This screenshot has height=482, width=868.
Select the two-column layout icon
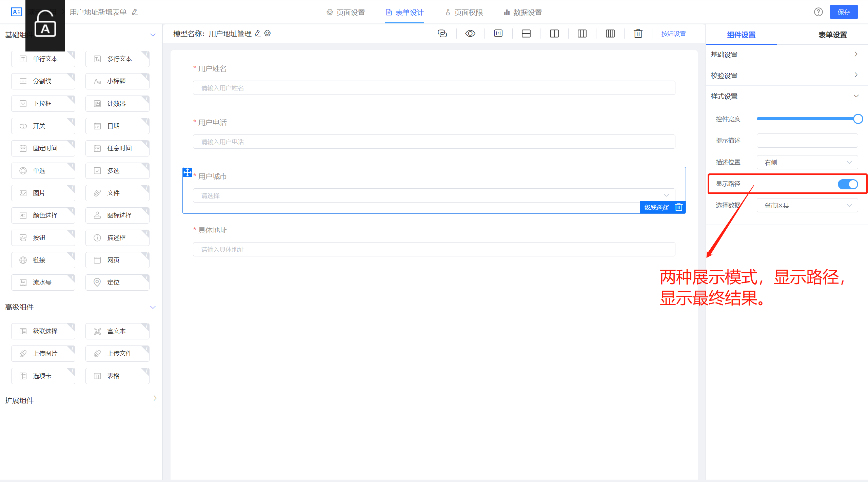click(x=554, y=34)
